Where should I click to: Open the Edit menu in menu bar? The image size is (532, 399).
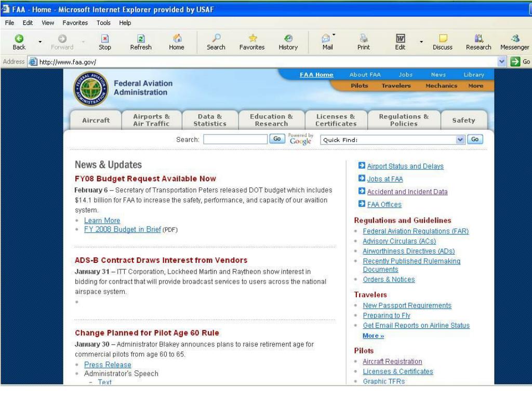[28, 23]
